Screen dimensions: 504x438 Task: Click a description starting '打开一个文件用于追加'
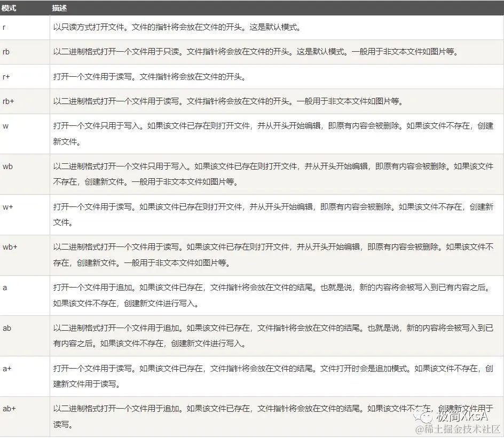click(x=272, y=296)
